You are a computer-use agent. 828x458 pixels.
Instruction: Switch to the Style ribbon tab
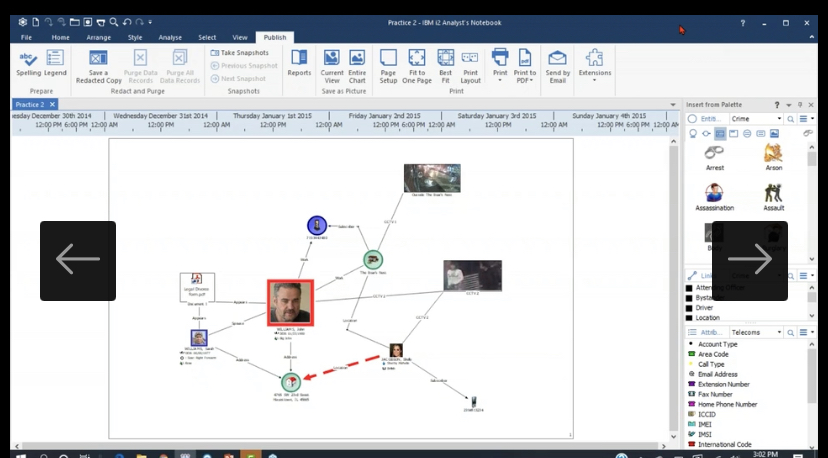135,38
